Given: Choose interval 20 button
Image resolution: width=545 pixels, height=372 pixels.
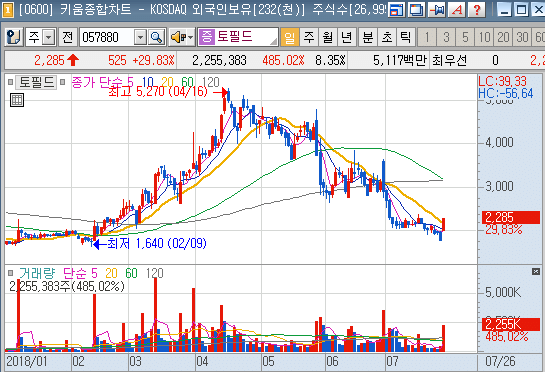Looking at the screenshot, I should tap(503, 37).
